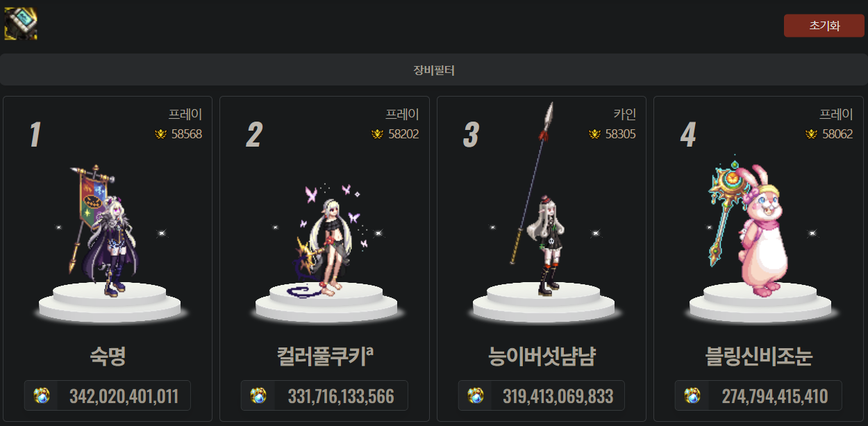Click the equipment item icon at top left
Viewport: 868px width, 426px height.
(21, 24)
